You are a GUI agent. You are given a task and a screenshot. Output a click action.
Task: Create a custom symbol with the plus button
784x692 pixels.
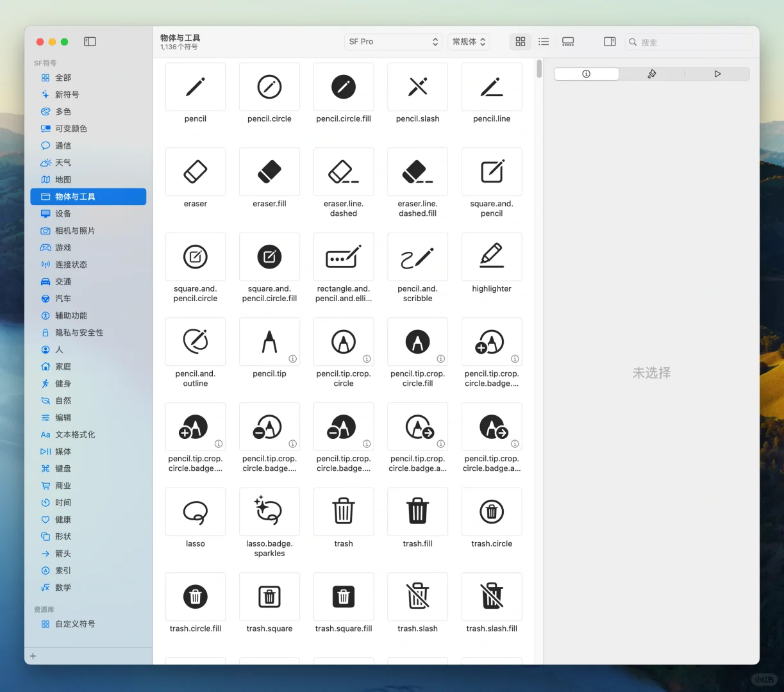(x=32, y=655)
